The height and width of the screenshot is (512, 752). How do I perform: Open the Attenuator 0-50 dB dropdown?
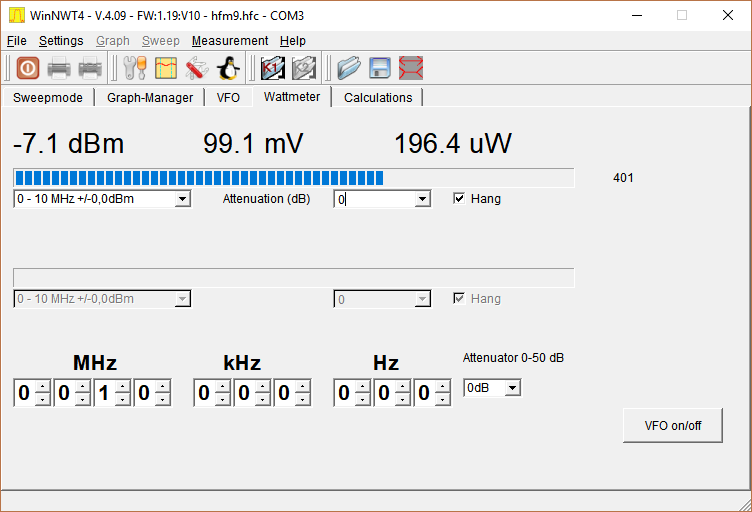tap(513, 388)
